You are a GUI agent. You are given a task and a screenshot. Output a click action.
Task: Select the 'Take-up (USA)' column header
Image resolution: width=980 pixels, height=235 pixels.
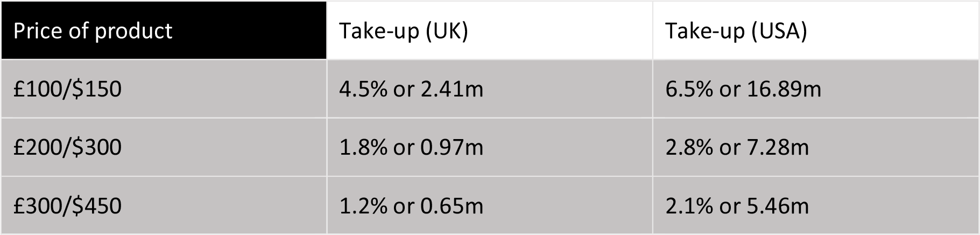pos(736,31)
